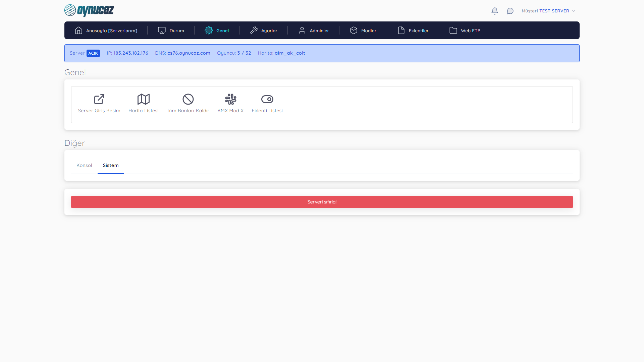Screen dimensions: 644x362
Task: Click the Durum monitor icon
Action: (x=162, y=31)
